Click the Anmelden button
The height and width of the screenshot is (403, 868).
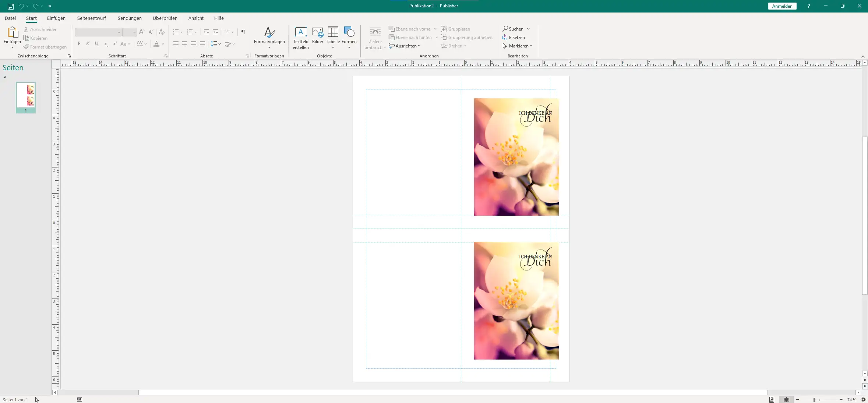(x=782, y=6)
